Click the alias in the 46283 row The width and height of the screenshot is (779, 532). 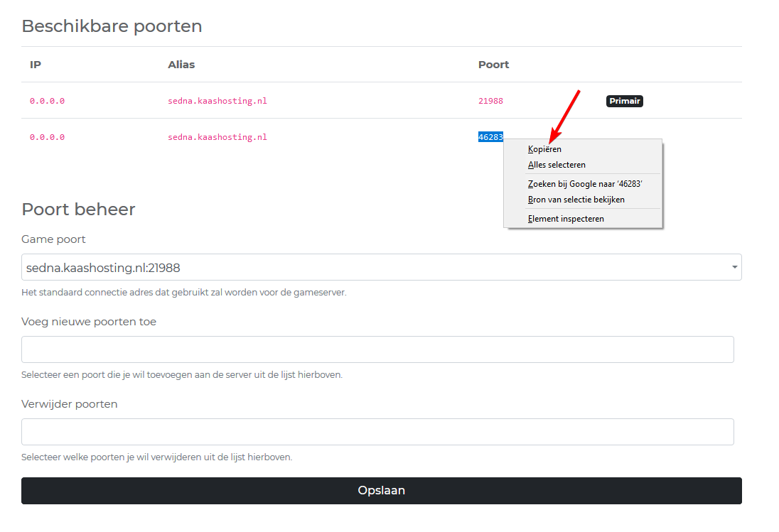(x=217, y=137)
